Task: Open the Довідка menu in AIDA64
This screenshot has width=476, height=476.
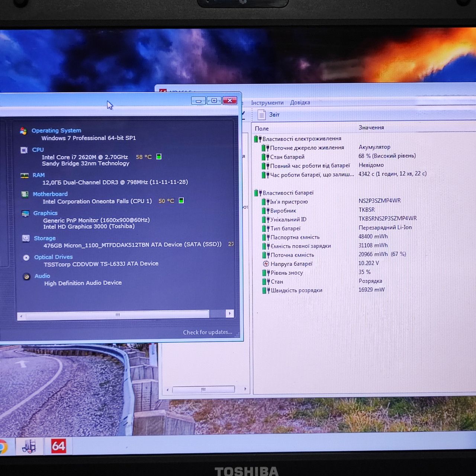Action: [300, 102]
